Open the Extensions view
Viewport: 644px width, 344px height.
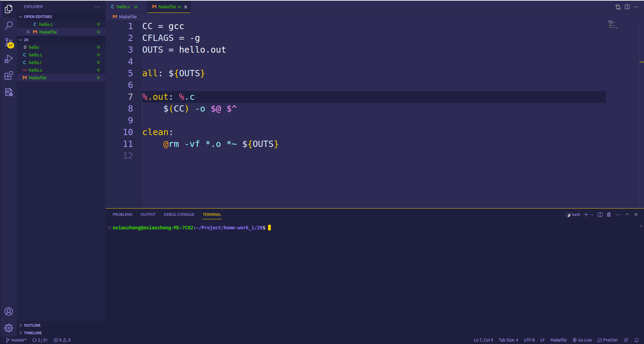[9, 76]
